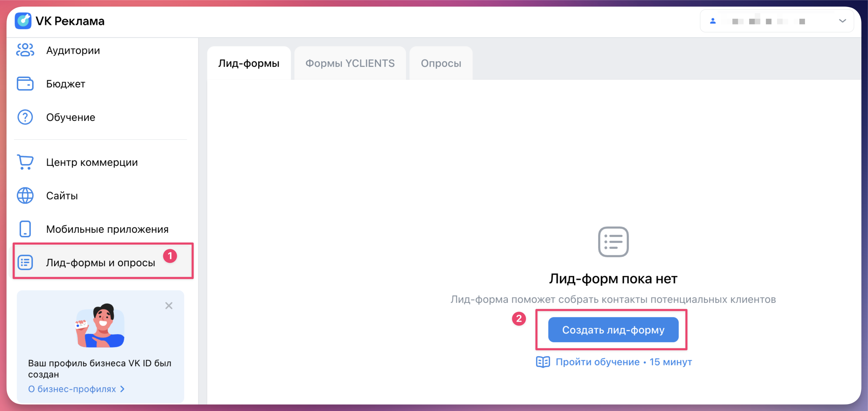
Task: Navigate to Центр коммерции
Action: [x=92, y=162]
